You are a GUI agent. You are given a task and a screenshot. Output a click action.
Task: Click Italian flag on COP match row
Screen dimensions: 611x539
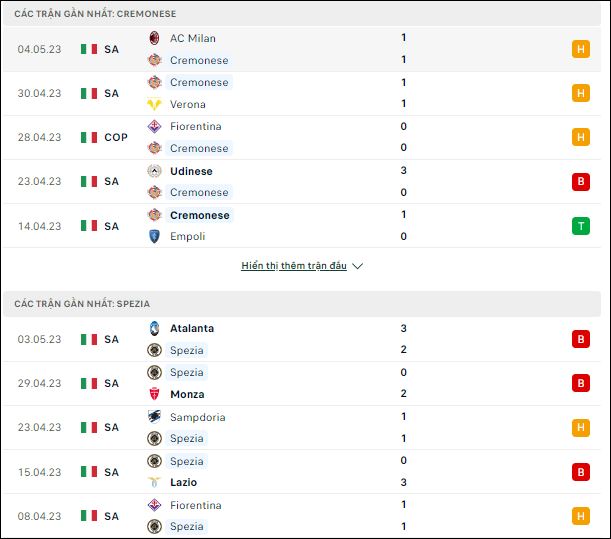tap(89, 137)
